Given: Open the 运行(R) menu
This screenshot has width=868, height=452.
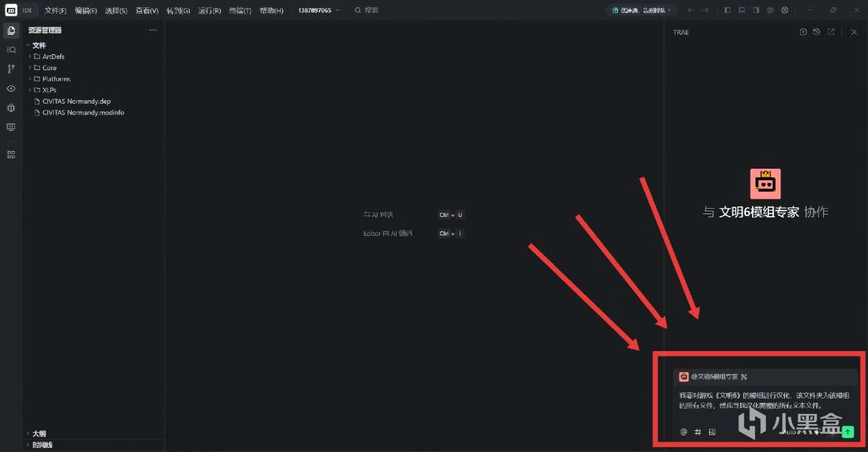Looking at the screenshot, I should click(210, 10).
